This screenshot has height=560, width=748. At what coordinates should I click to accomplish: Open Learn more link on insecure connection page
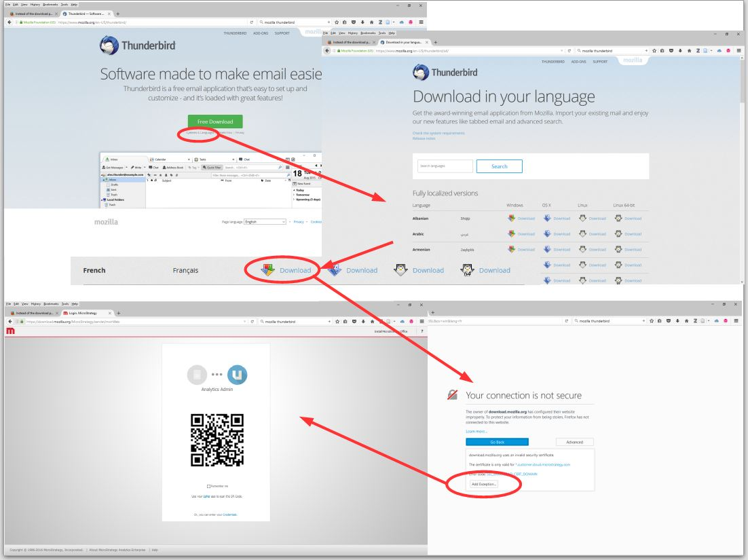click(476, 431)
